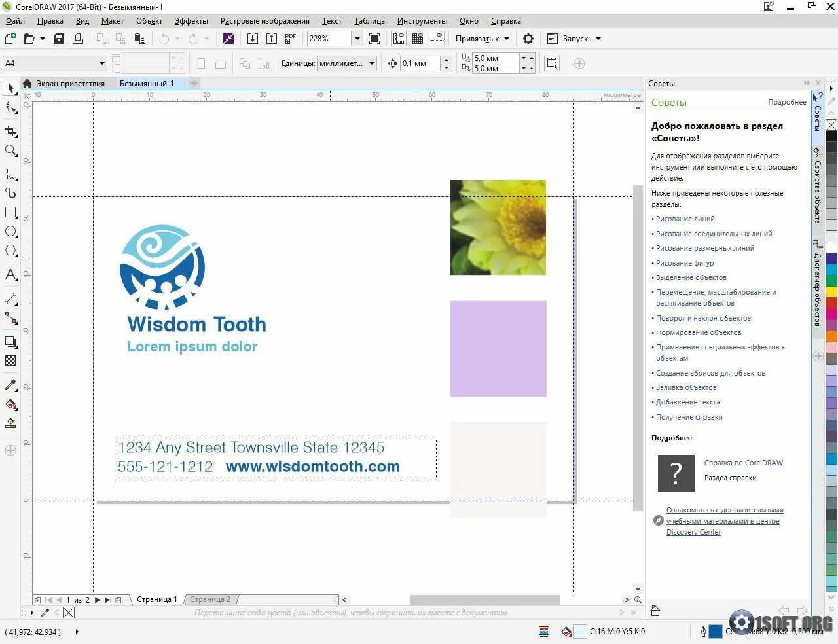The height and width of the screenshot is (644, 838).
Task: Open the units миллиметры dropdown
Action: (372, 63)
